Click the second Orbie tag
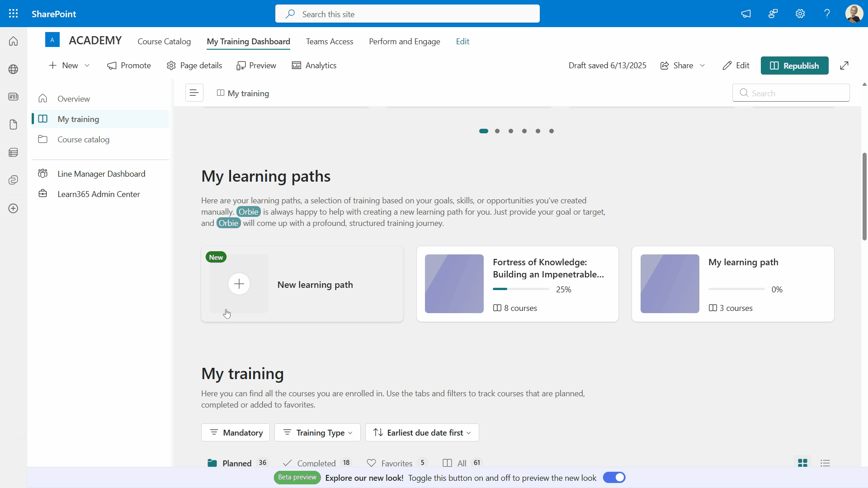 228,223
